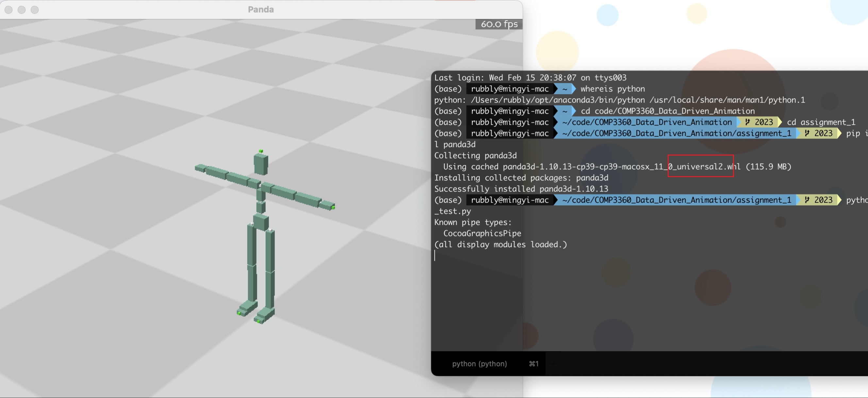
Task: Click the skeleton's pelvis block
Action: click(x=260, y=223)
